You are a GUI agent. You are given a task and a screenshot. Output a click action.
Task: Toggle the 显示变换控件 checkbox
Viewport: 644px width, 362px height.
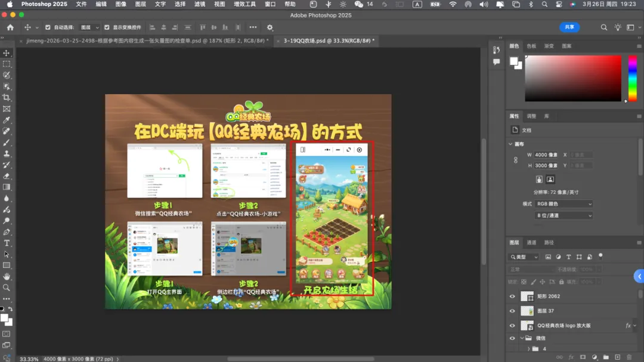pos(107,27)
